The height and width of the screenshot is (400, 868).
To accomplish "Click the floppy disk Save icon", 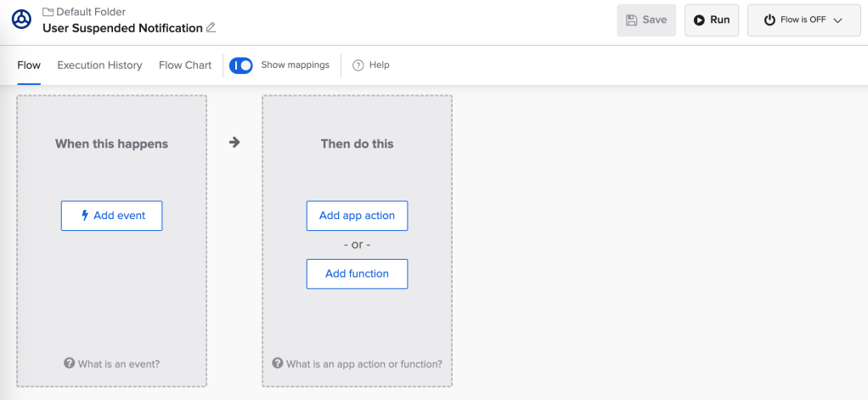I will 631,20.
